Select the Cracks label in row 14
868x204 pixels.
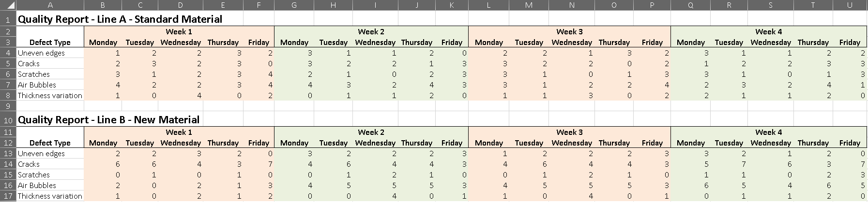coord(29,164)
